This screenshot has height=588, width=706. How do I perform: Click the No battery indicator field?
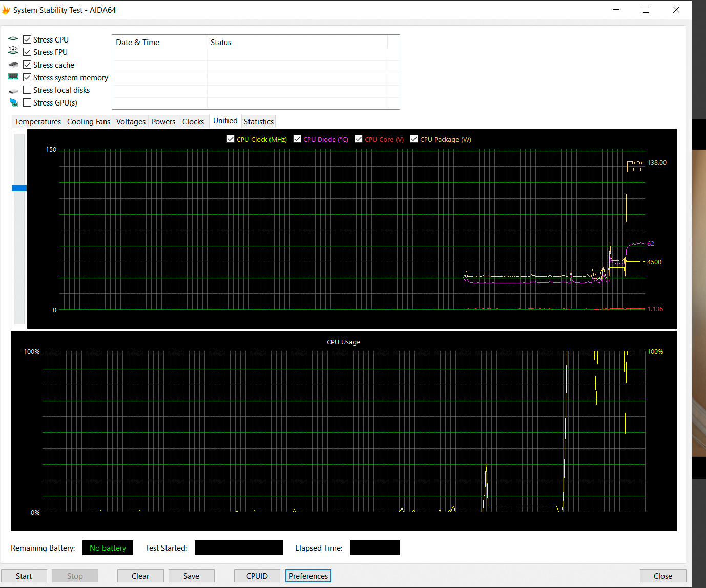click(x=108, y=548)
